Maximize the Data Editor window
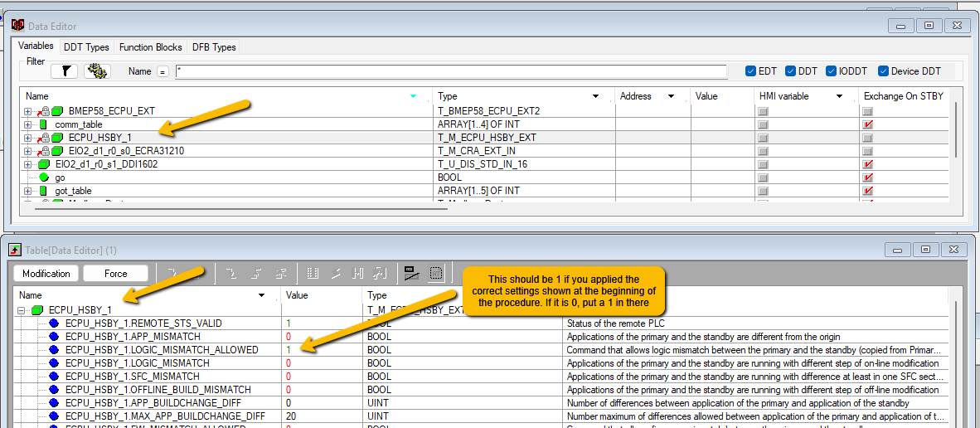980x428 pixels. 929,26
